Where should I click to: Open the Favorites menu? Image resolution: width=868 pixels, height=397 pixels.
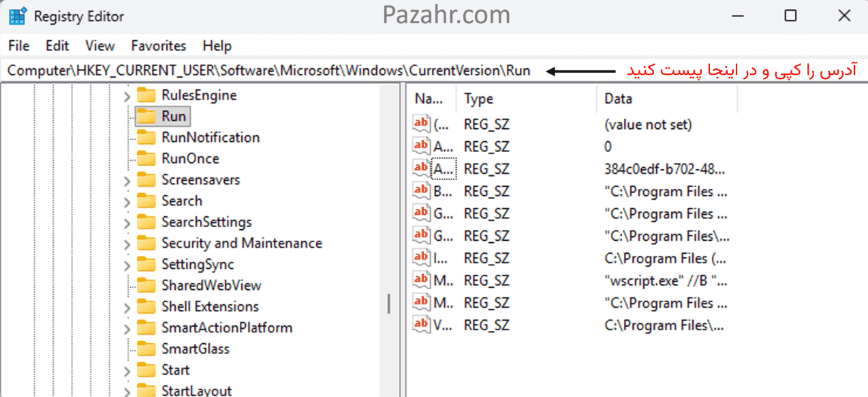(159, 46)
